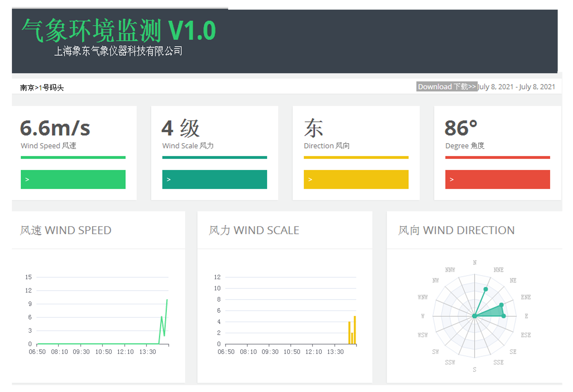Click the arrow icon in the yellow bar

pos(310,179)
